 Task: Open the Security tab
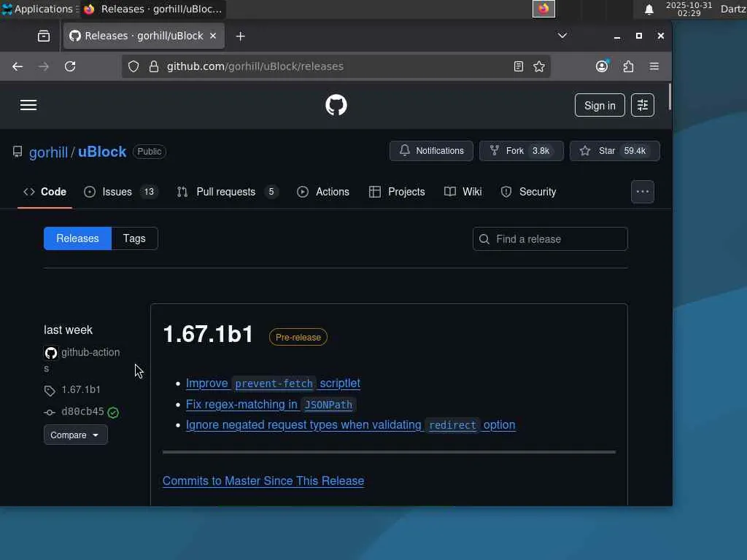pos(528,192)
